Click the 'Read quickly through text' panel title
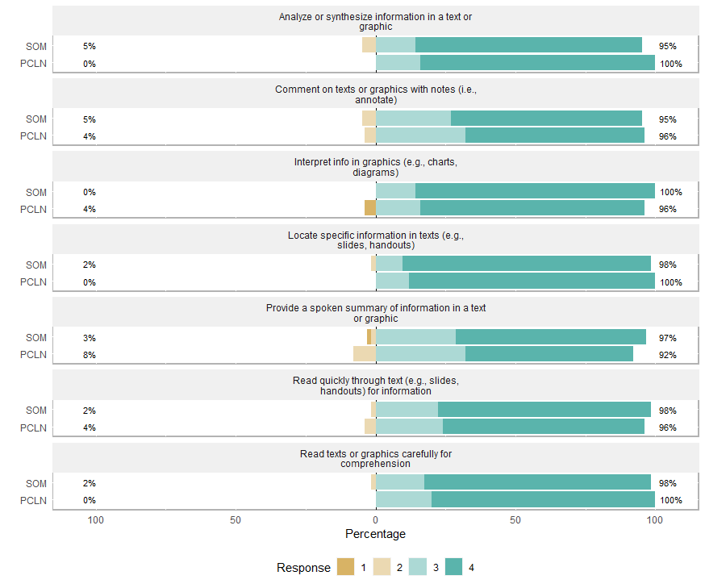Viewport: 705px width, 588px height. 376,386
